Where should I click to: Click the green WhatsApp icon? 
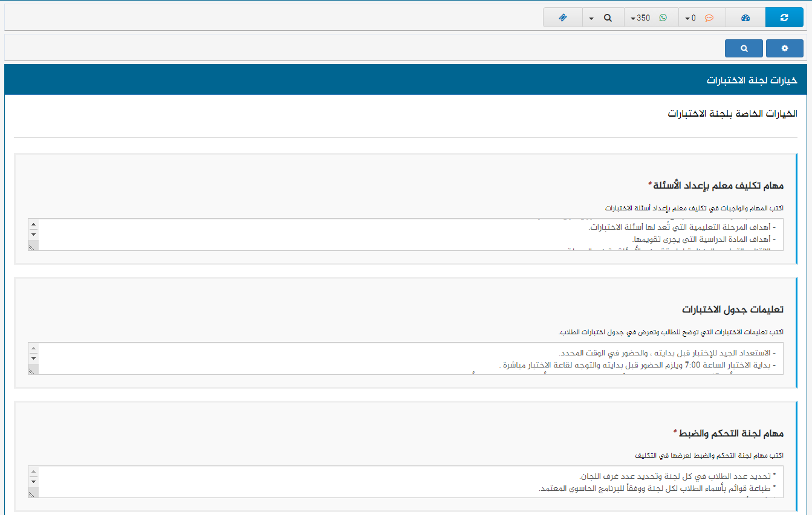663,18
